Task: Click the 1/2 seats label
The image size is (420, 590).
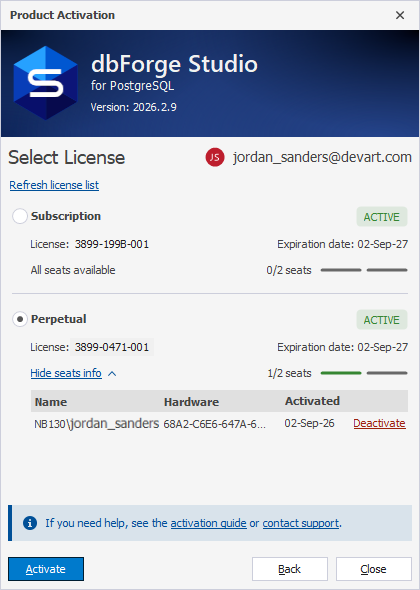Action: point(289,373)
